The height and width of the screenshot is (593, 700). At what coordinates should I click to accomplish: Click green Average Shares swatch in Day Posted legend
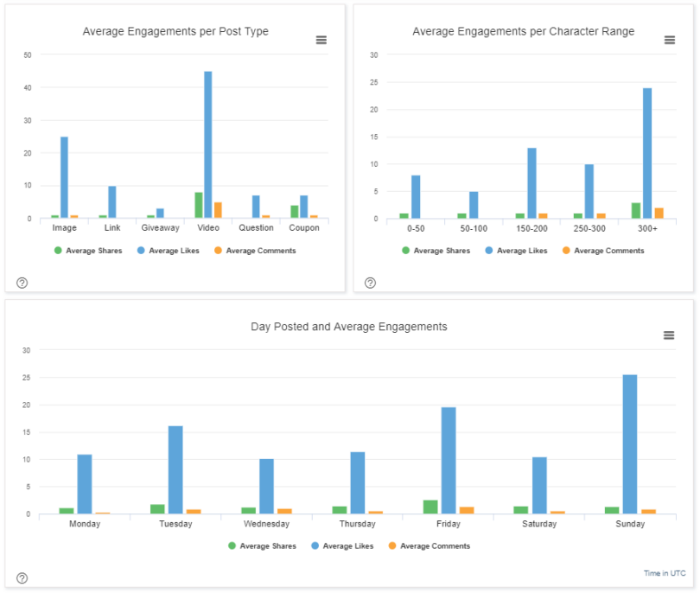tap(232, 546)
